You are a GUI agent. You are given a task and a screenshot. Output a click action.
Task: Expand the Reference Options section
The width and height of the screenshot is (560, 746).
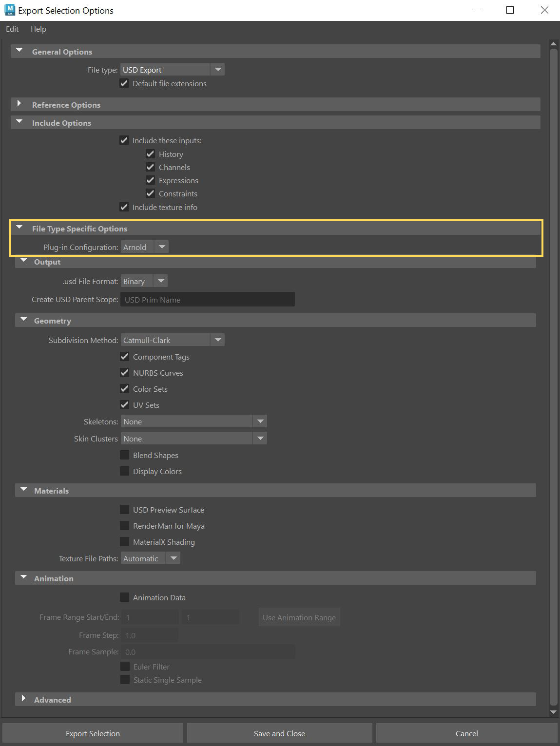pyautogui.click(x=19, y=104)
